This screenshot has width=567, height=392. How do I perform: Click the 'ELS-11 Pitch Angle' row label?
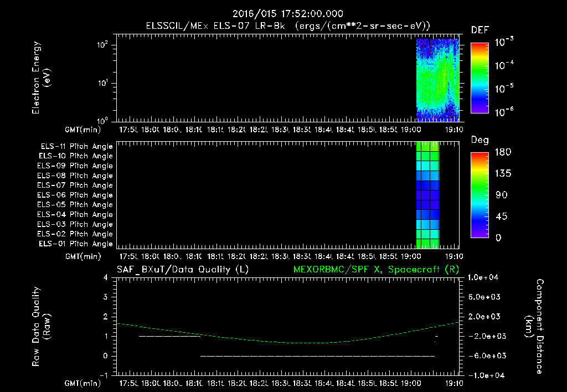pyautogui.click(x=76, y=147)
